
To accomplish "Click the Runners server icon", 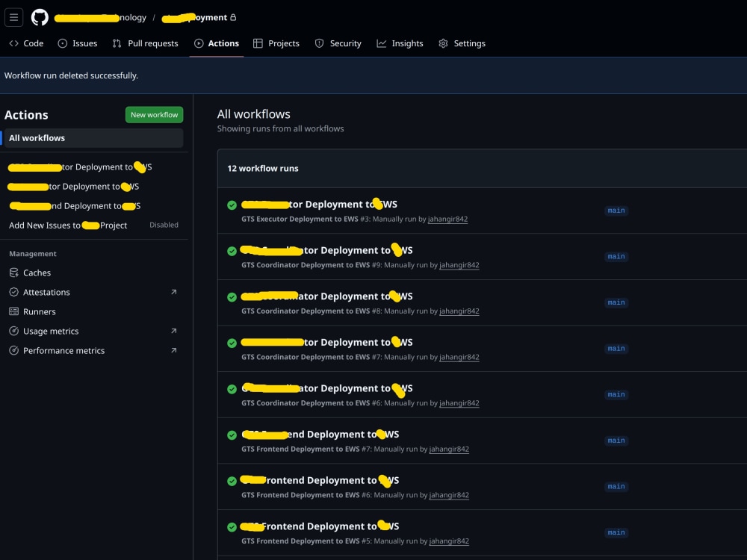I will [x=13, y=312].
